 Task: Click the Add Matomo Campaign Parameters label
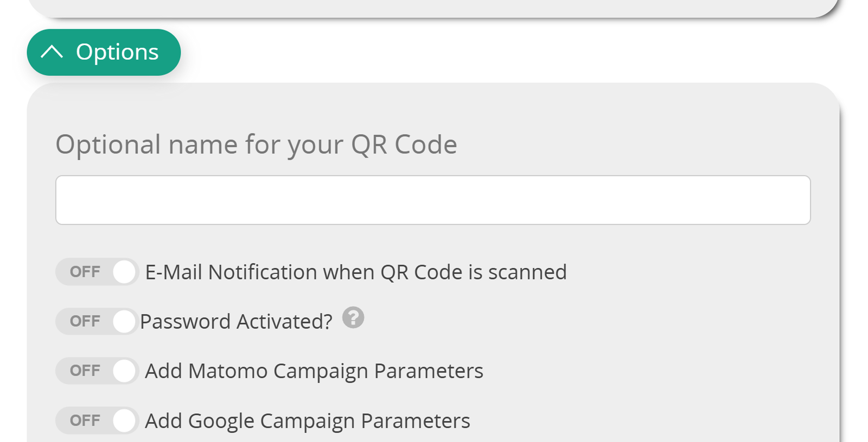pos(314,371)
